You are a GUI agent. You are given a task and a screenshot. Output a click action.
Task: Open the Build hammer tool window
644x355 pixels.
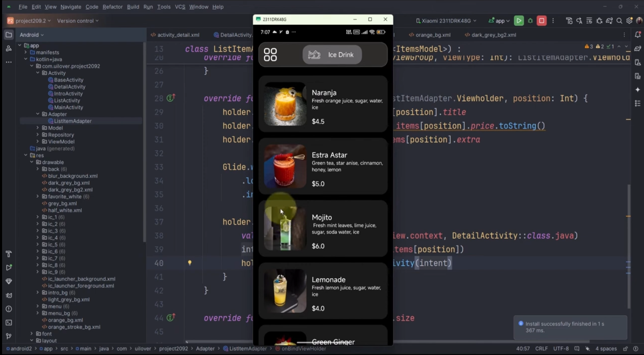pyautogui.click(x=9, y=254)
